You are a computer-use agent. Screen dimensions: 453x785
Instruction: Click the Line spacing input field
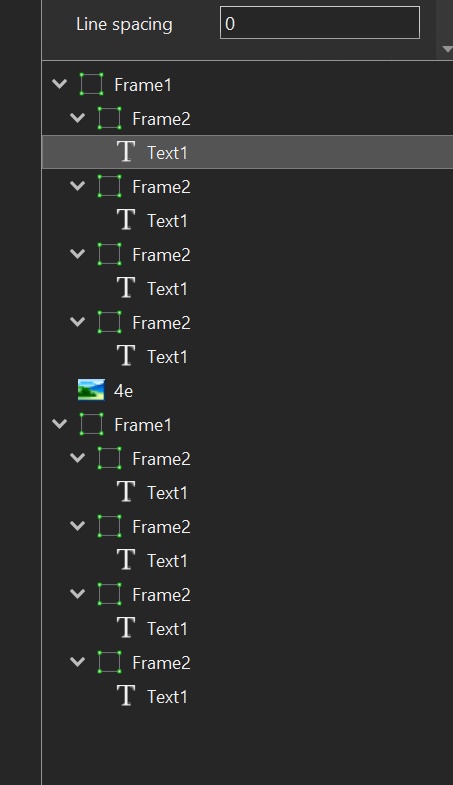[x=320, y=23]
